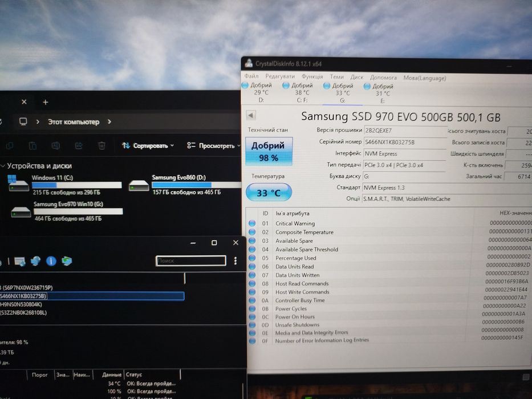Maximize the lower-left disk utility window
Image resolution: width=532 pixels, height=399 pixels.
(x=214, y=243)
